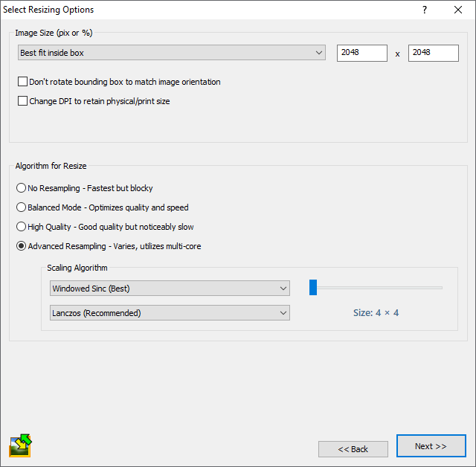Image resolution: width=476 pixels, height=467 pixels.
Task: Go back with the << Back button
Action: (353, 449)
